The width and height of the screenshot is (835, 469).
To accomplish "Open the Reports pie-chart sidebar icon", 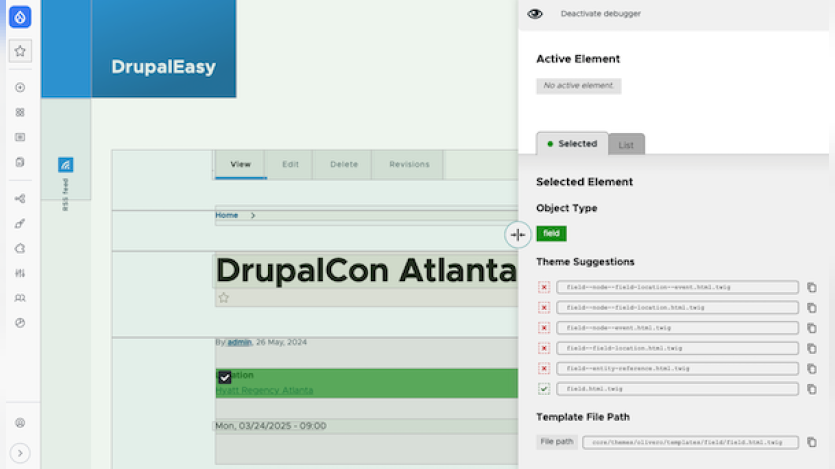I will click(20, 323).
